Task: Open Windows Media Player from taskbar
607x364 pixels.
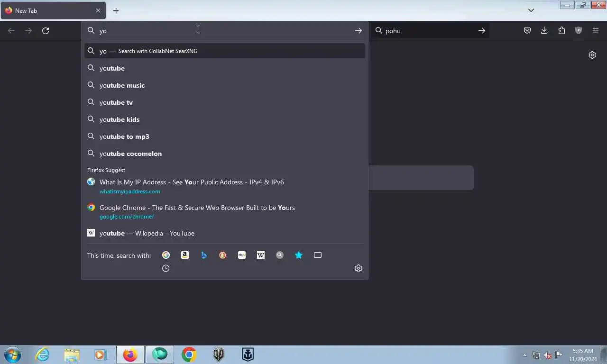Action: [101, 355]
